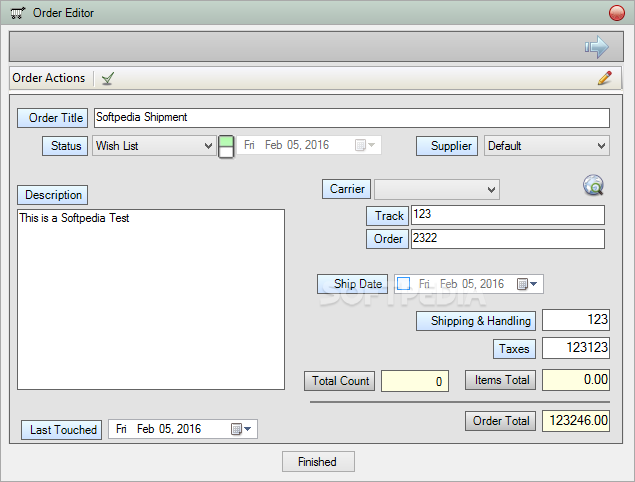Click the Order Total value 123246.00
635x482 pixels.
point(576,421)
